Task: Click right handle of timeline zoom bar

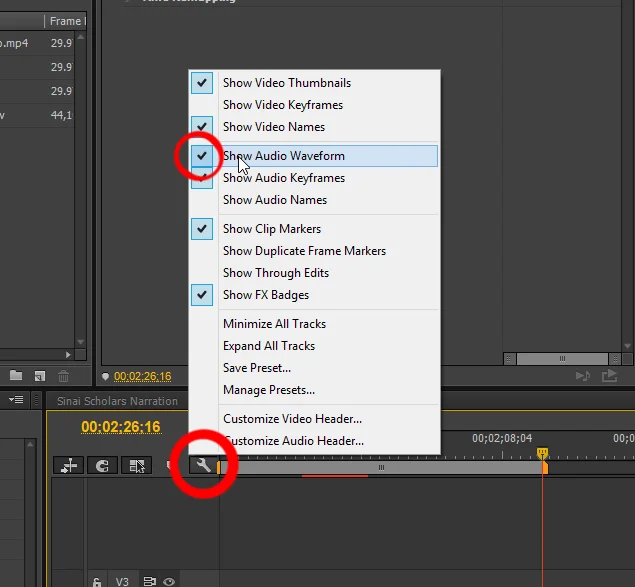Action: tap(545, 467)
